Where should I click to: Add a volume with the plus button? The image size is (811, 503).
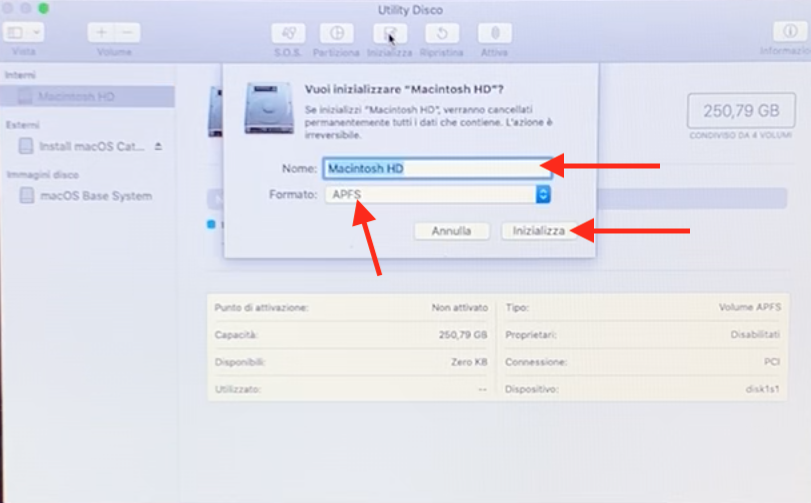[x=101, y=33]
